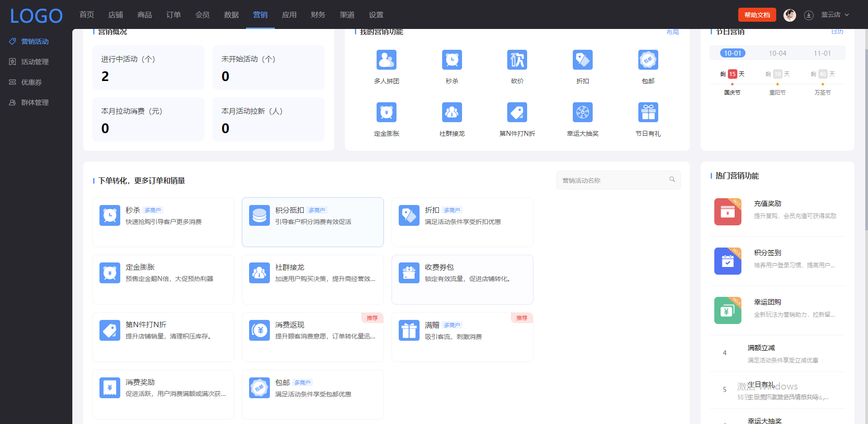Click the LOGO in top left
The image size is (868, 424).
[36, 16]
